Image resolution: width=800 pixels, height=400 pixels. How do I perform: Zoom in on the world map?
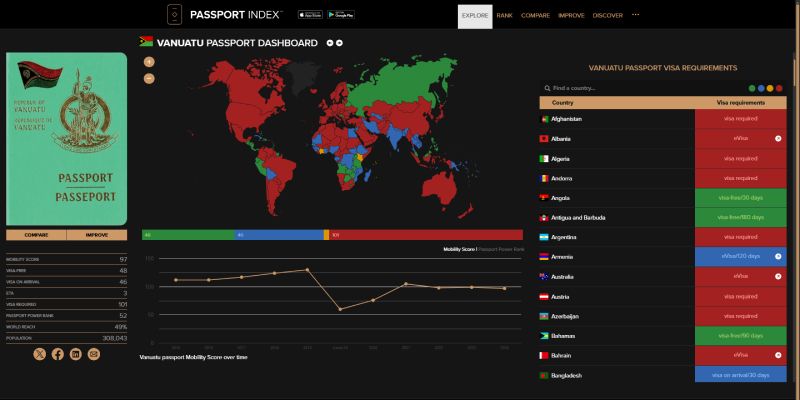(149, 62)
